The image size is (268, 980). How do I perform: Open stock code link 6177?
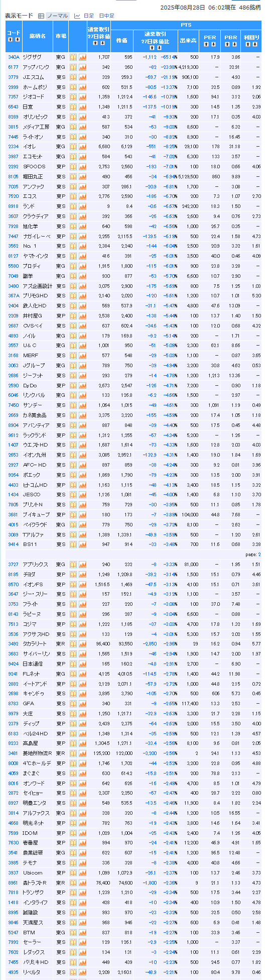(x=14, y=67)
